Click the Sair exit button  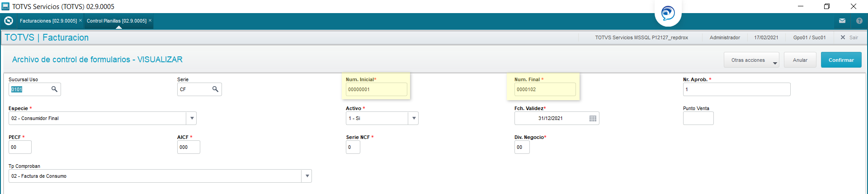pyautogui.click(x=849, y=37)
